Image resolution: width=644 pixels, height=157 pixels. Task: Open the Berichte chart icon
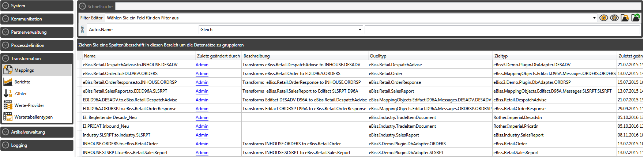(8, 82)
